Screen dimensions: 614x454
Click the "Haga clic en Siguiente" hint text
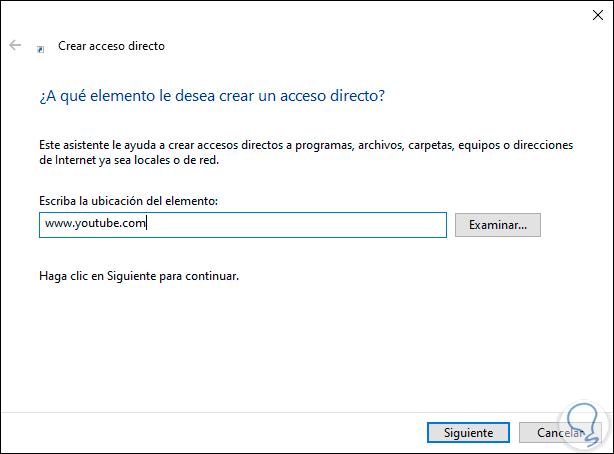pyautogui.click(x=138, y=274)
